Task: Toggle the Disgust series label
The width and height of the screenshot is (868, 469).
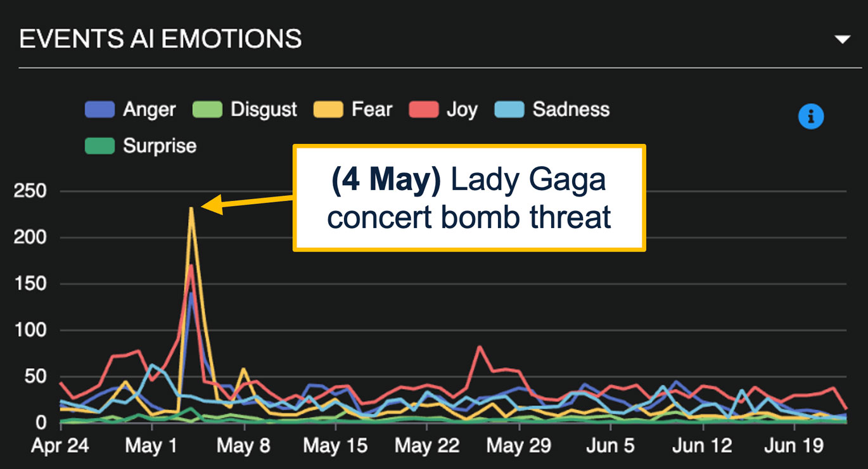Action: pyautogui.click(x=264, y=110)
